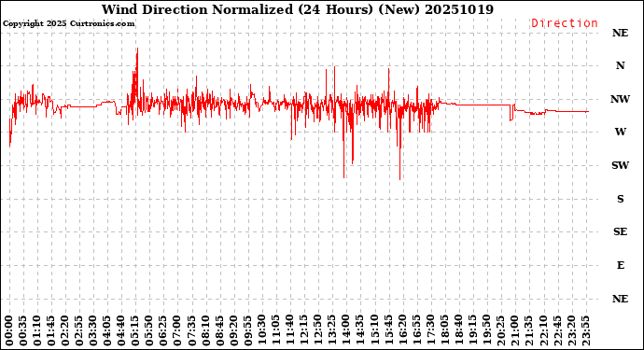
Task: Select the '13:25' time axis label
Action: (332, 331)
